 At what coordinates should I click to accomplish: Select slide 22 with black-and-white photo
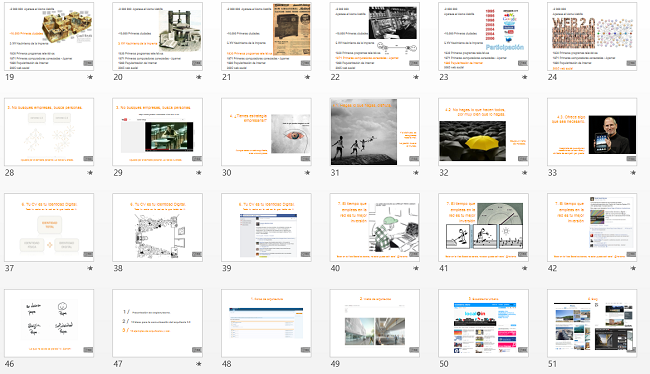[375, 36]
